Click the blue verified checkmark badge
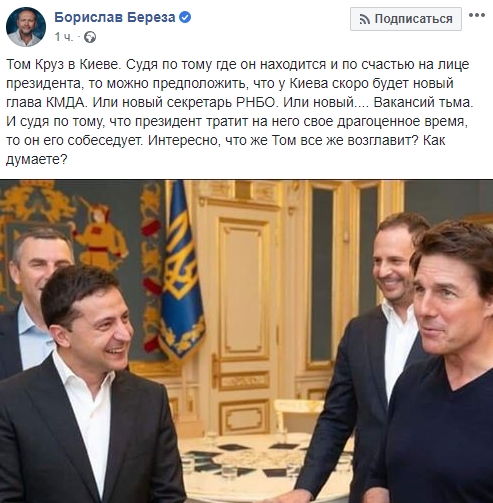Viewport: 493px width, 503px height. [185, 17]
